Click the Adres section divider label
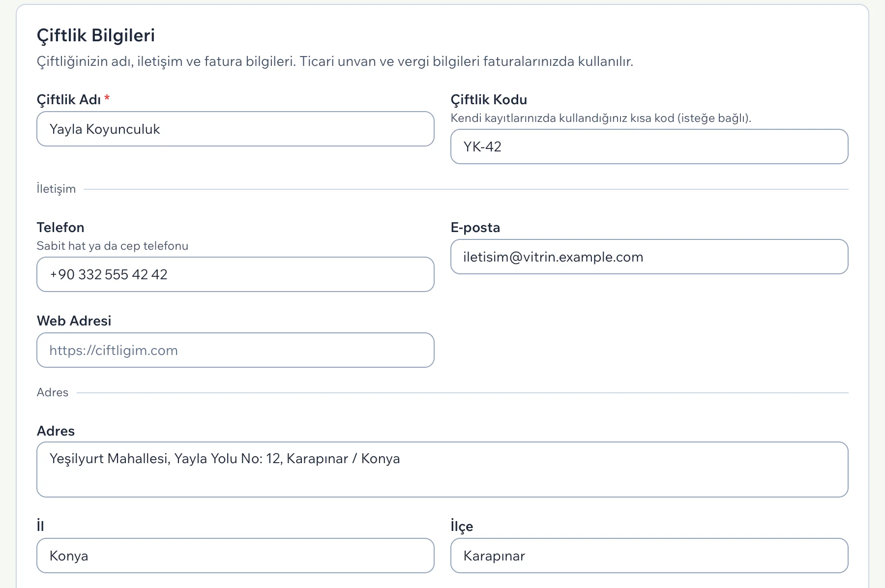Image resolution: width=885 pixels, height=588 pixels. tap(53, 392)
